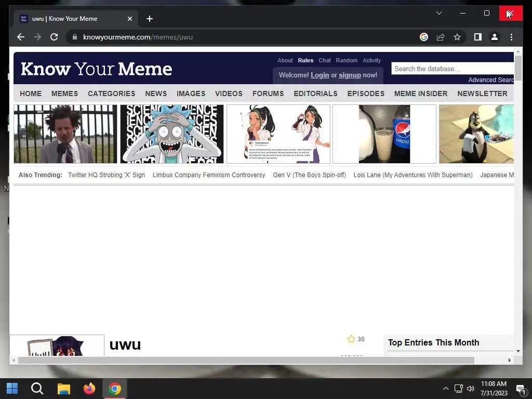Click the padlock site info icon
Viewport: 532px width, 399px height.
click(75, 37)
